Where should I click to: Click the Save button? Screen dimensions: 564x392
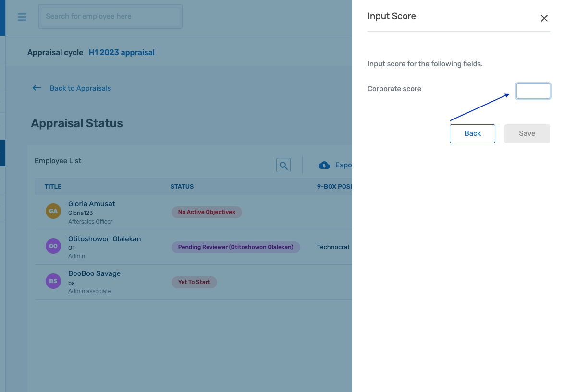[527, 133]
